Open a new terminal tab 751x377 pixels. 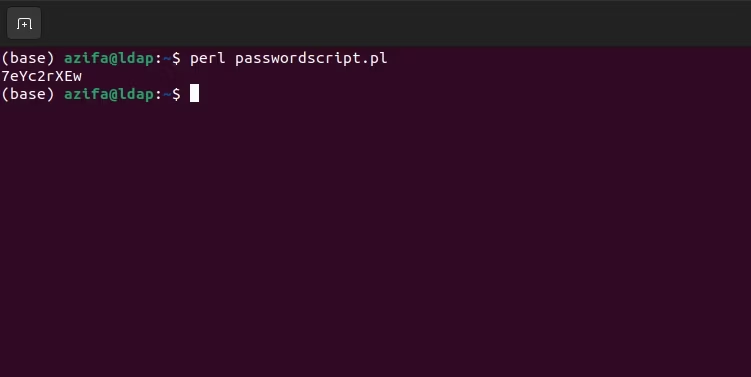click(24, 23)
